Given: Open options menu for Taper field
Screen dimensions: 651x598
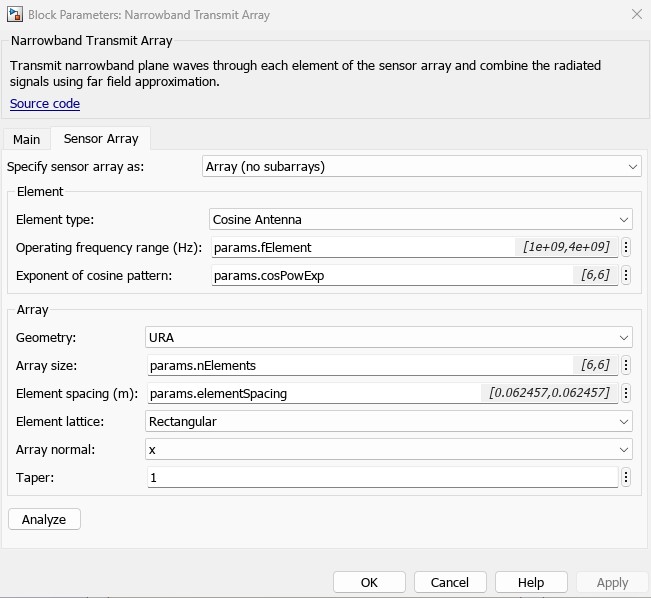Looking at the screenshot, I should [626, 478].
